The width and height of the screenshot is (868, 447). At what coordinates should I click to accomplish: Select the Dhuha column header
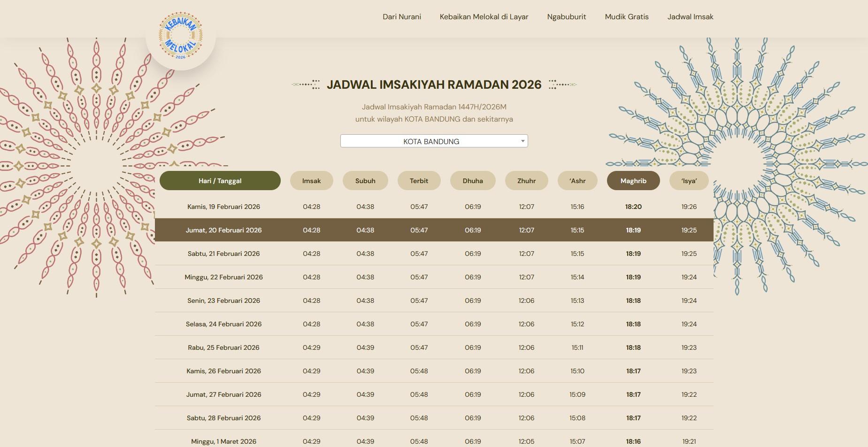[x=473, y=181]
